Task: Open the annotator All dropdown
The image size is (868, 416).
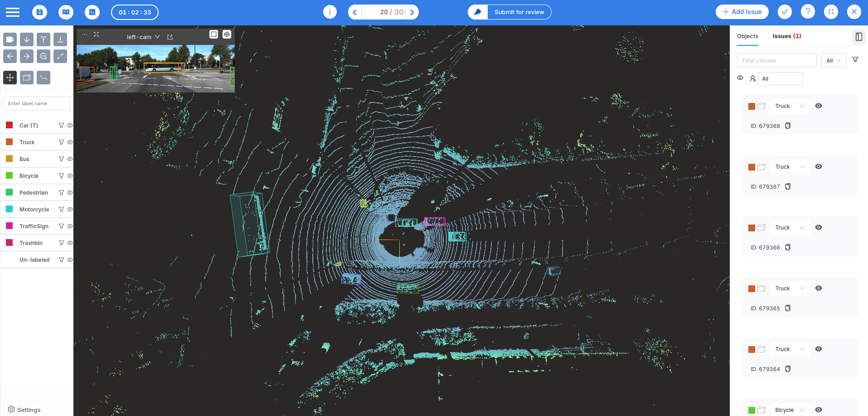Action: (x=781, y=79)
